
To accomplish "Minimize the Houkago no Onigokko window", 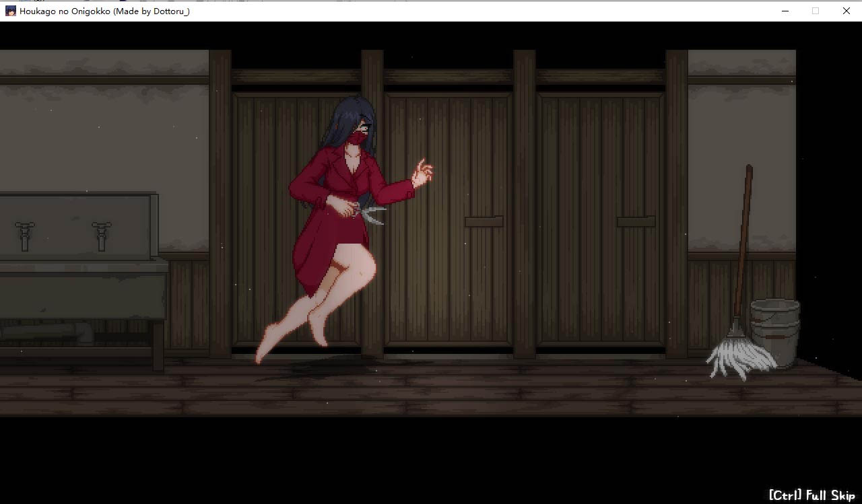I will [x=785, y=11].
